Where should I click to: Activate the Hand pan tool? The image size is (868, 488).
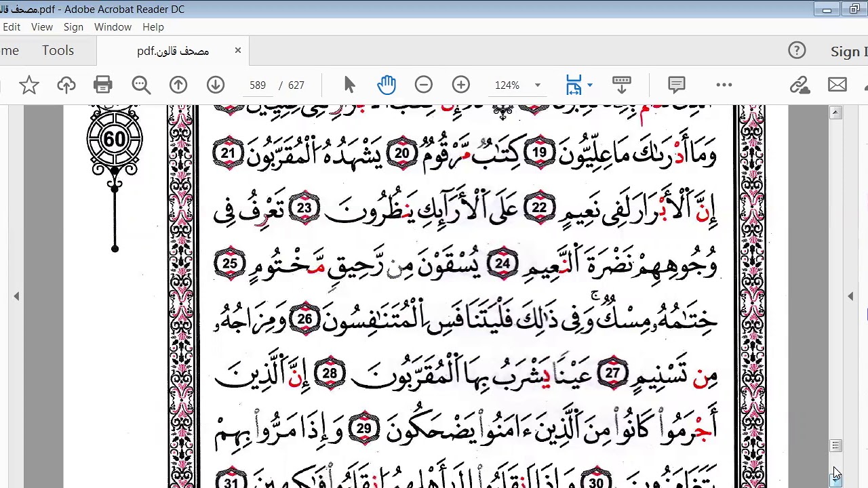point(387,85)
